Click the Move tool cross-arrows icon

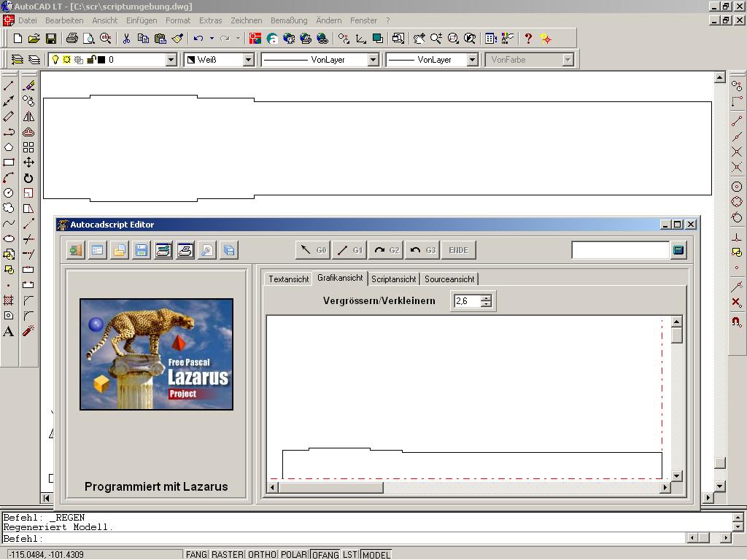coord(28,163)
